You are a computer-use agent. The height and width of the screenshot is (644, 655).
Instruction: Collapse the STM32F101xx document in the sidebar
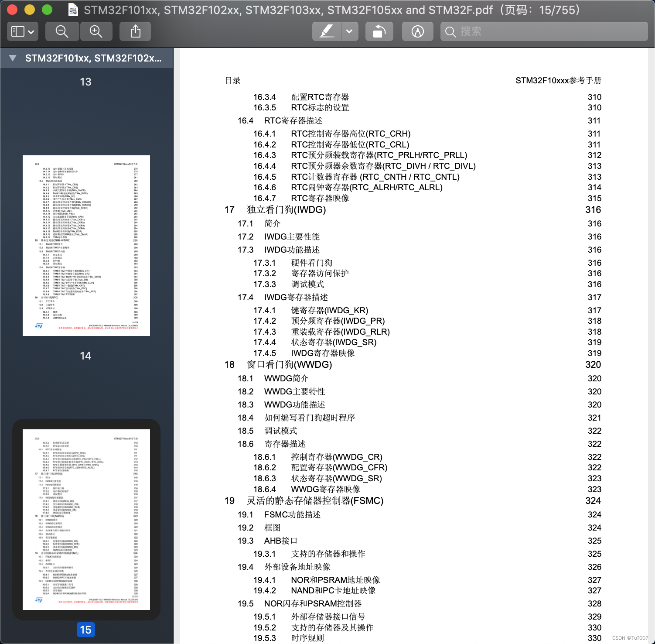[x=12, y=58]
